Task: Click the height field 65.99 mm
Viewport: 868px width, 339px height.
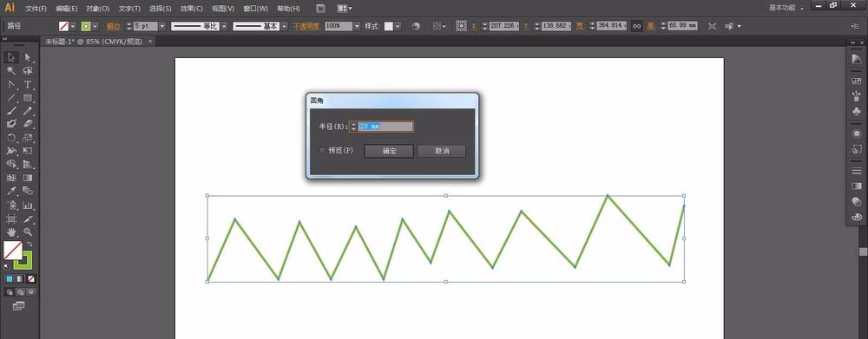Action: pos(682,26)
